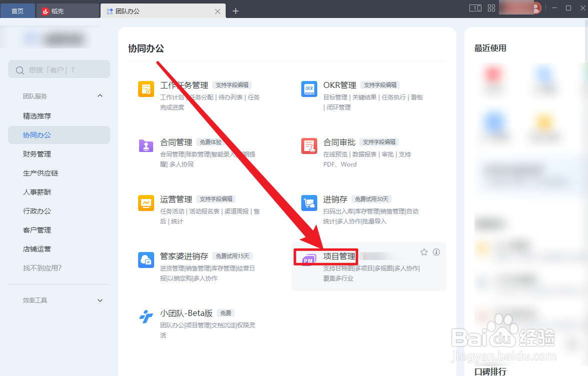Image resolution: width=588 pixels, height=376 pixels.
Task: Click the split-screen layout icon in title bar
Action: 475,8
